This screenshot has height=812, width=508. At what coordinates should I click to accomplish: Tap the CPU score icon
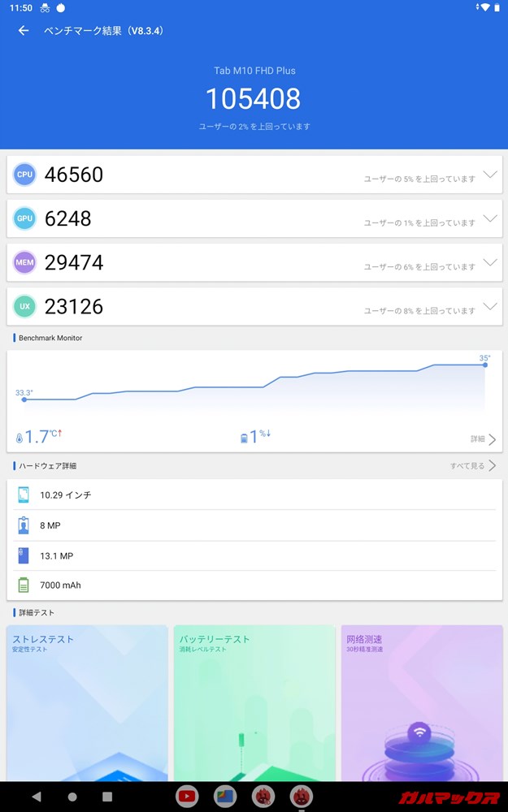[24, 175]
